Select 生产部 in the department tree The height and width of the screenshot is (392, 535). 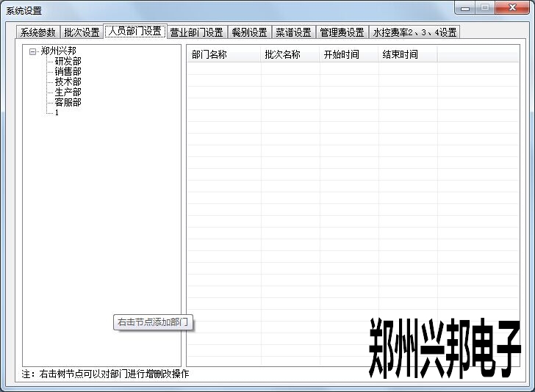pyautogui.click(x=68, y=92)
